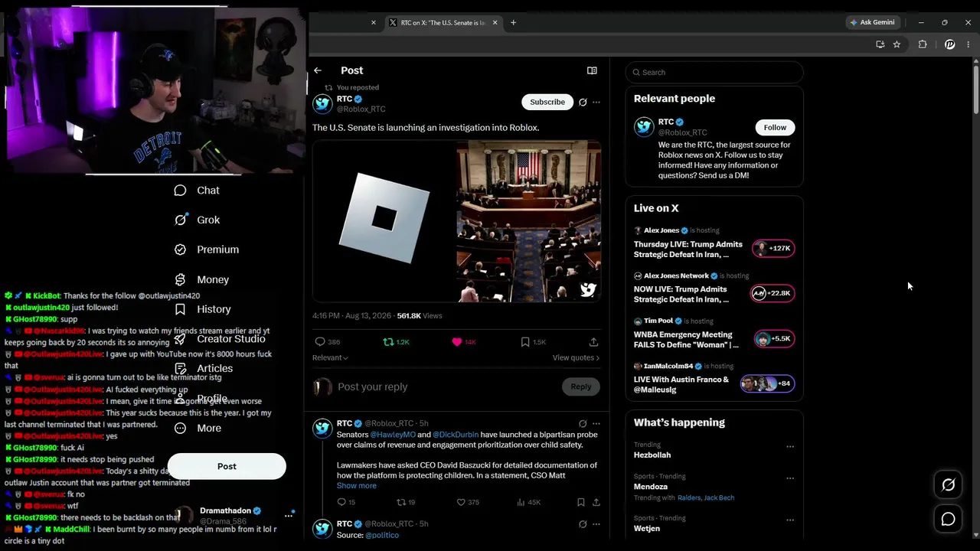The width and height of the screenshot is (980, 551).
Task: Open the browser Extensions puzzle icon
Action: coord(923,44)
